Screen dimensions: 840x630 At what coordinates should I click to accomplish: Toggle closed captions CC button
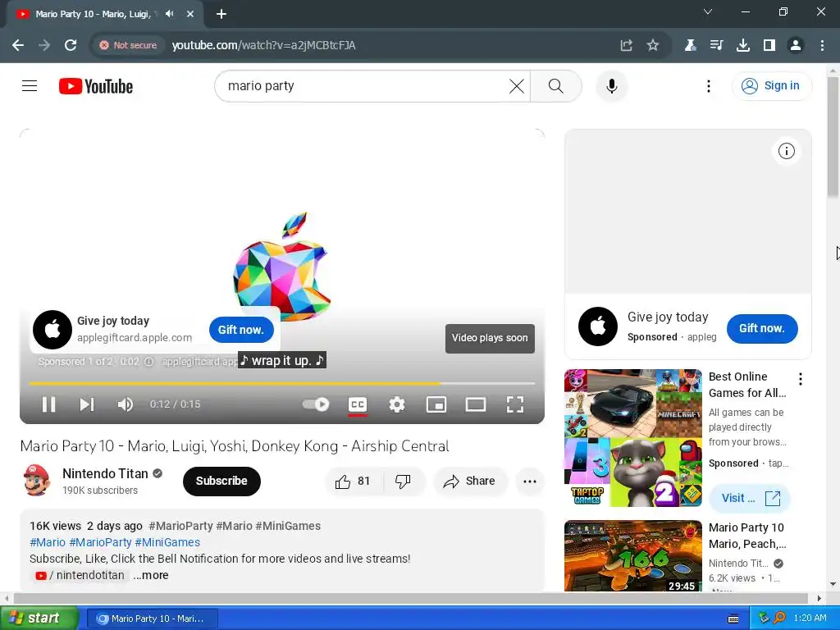click(358, 404)
